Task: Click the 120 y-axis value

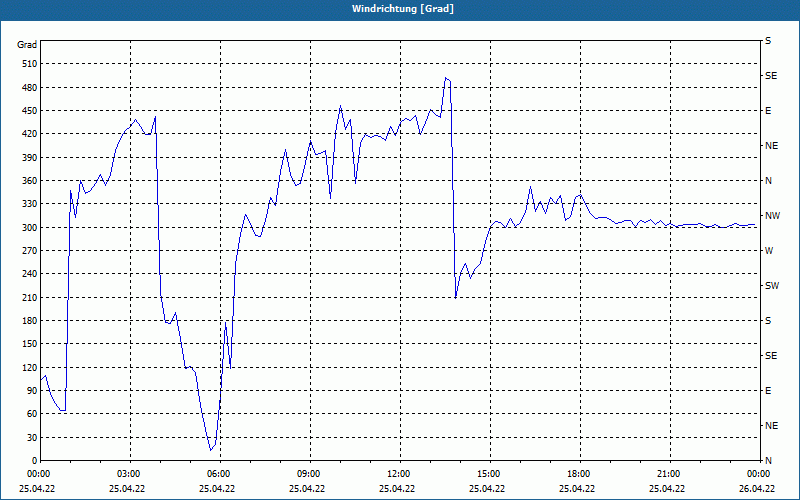Action: (x=30, y=367)
